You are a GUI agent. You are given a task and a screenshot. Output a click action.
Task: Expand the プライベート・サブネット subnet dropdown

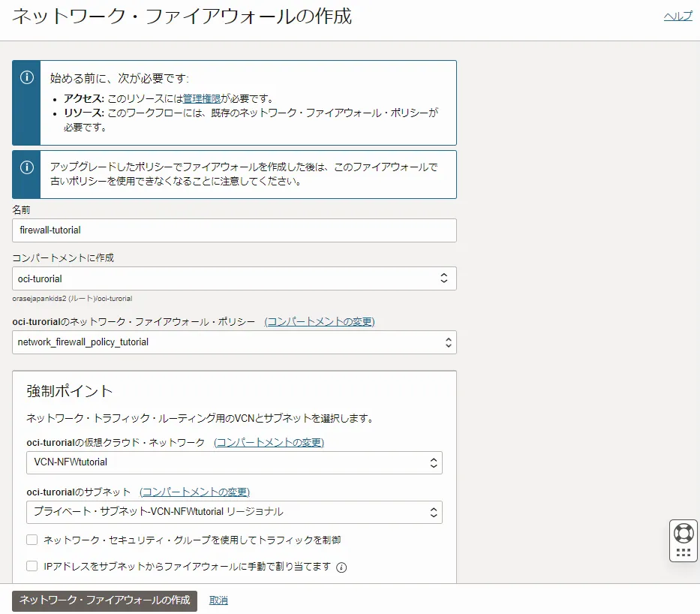[x=234, y=512]
